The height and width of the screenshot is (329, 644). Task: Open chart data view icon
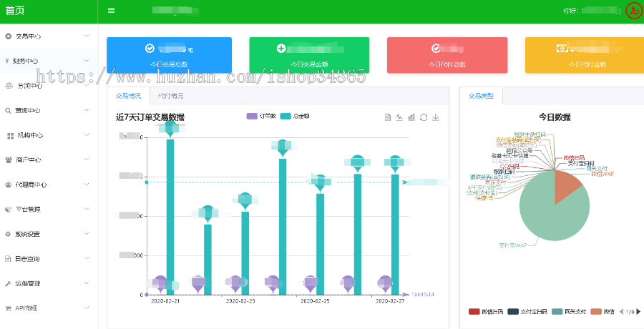pyautogui.click(x=387, y=117)
